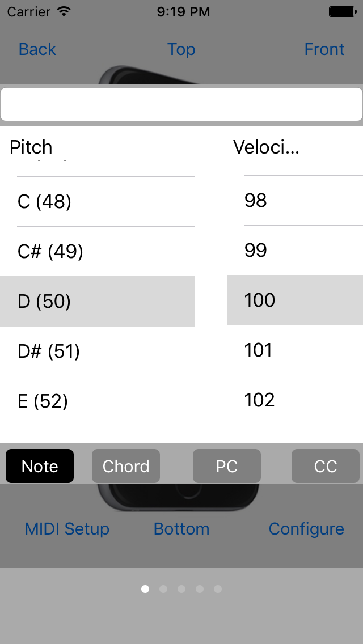This screenshot has height=644, width=363.
Task: Open MIDI Setup
Action: 67,529
